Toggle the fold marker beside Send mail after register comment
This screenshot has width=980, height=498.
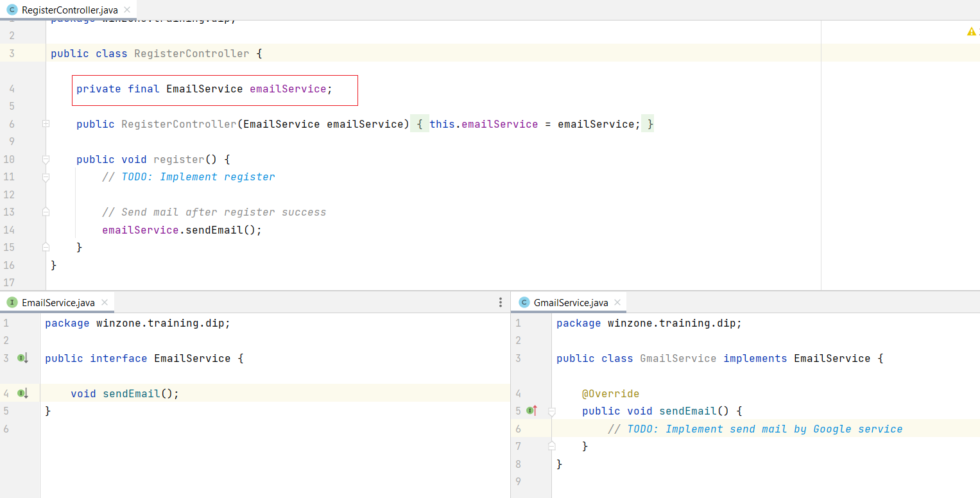tap(46, 211)
